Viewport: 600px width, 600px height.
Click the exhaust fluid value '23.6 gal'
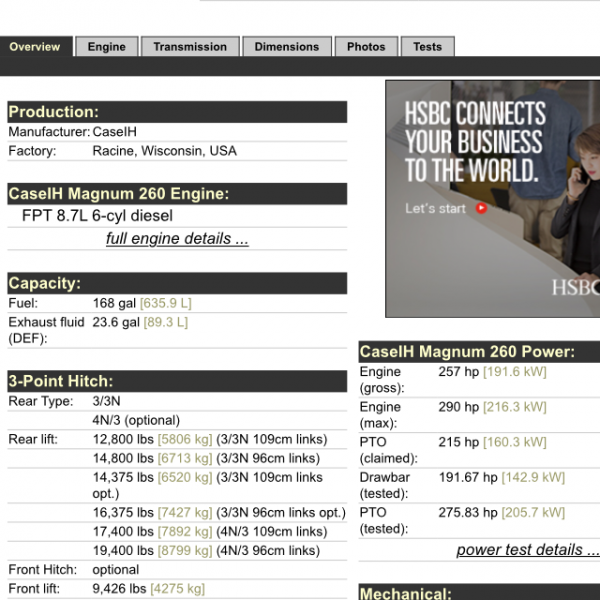coord(116,323)
